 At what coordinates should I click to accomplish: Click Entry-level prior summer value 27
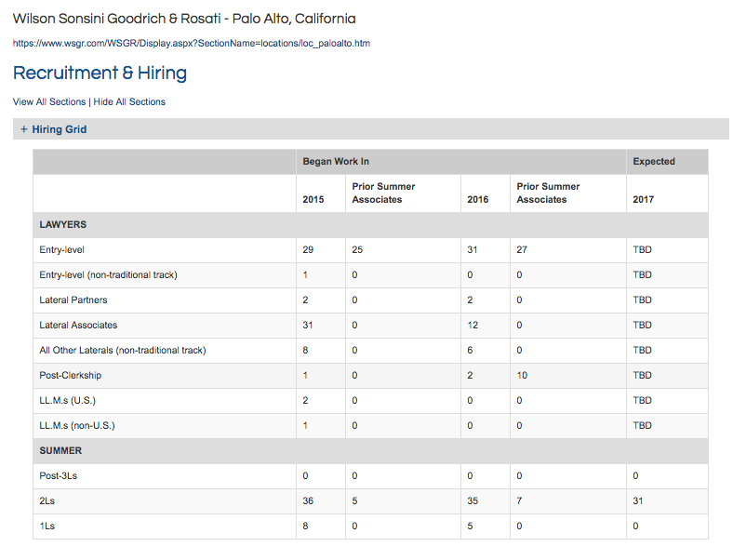click(522, 250)
